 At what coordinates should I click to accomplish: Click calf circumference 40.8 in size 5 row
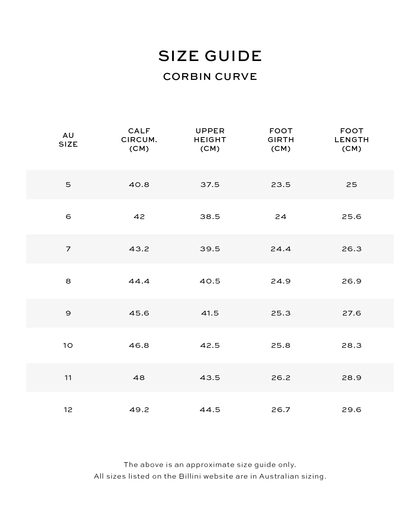(x=139, y=185)
